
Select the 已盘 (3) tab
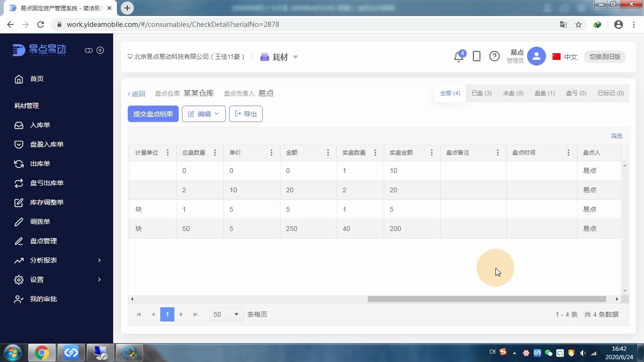coord(481,93)
